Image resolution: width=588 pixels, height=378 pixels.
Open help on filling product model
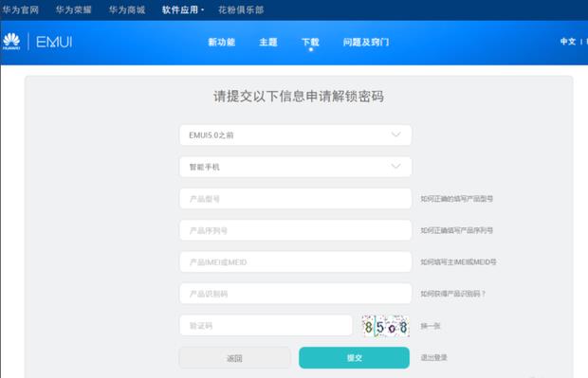tap(456, 199)
